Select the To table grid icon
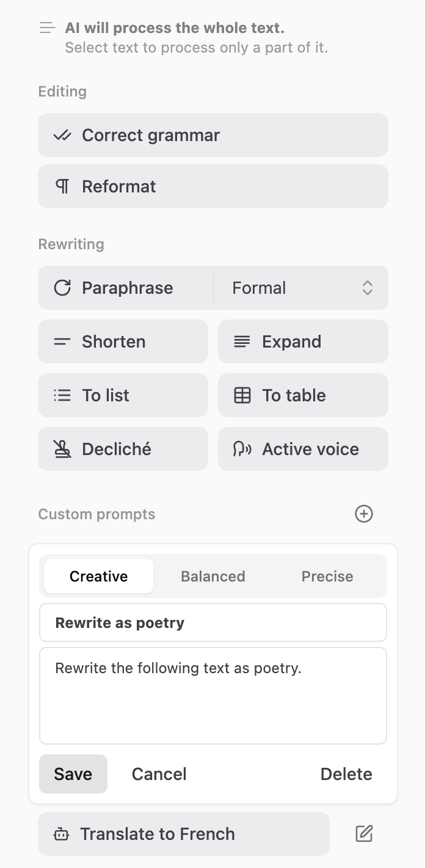 tap(242, 395)
